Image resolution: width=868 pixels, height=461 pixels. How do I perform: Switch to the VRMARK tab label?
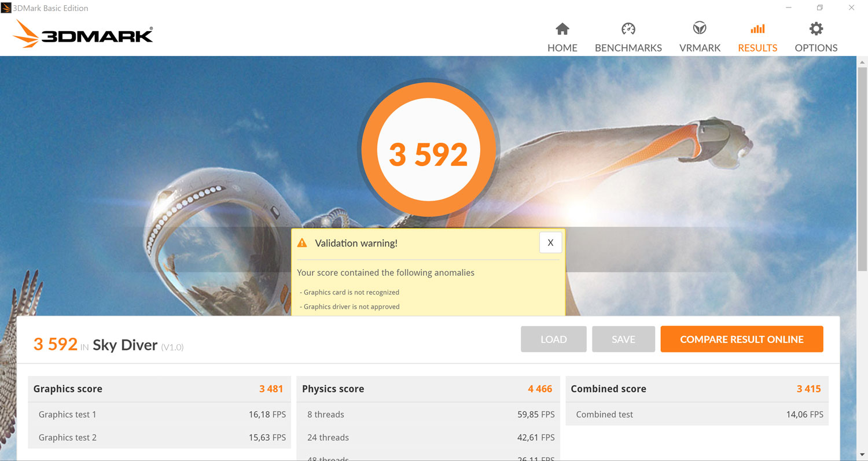(x=700, y=48)
